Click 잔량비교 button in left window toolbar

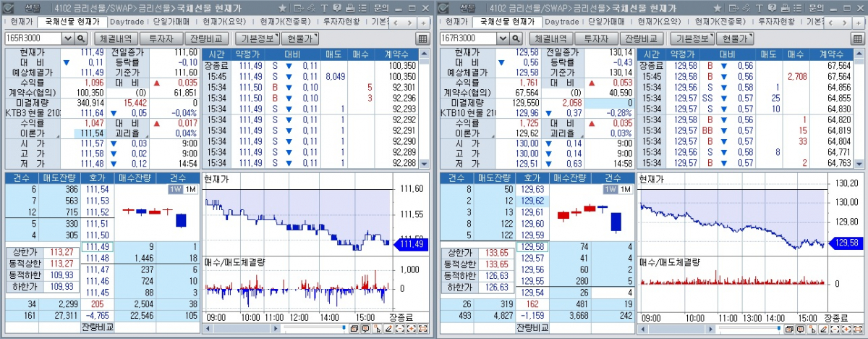207,38
